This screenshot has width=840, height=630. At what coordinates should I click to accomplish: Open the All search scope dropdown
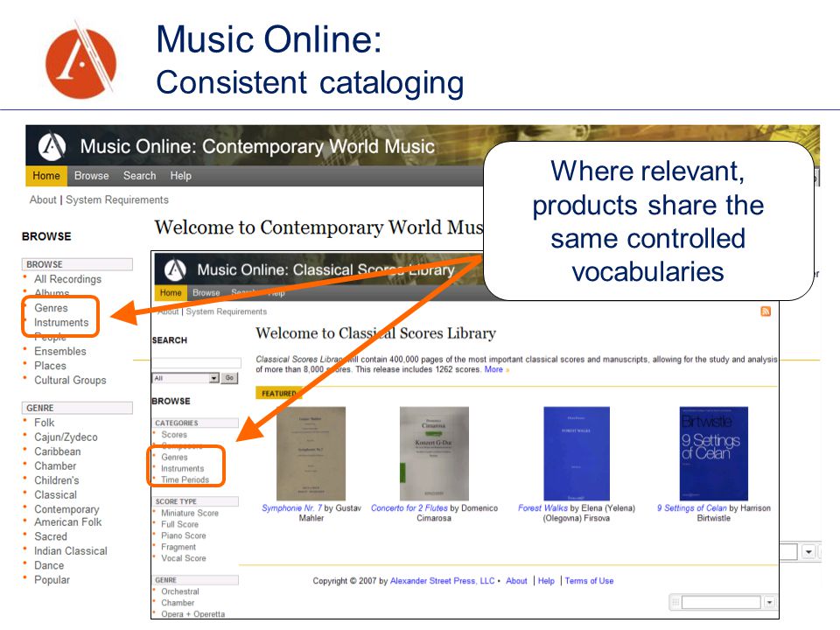185,378
